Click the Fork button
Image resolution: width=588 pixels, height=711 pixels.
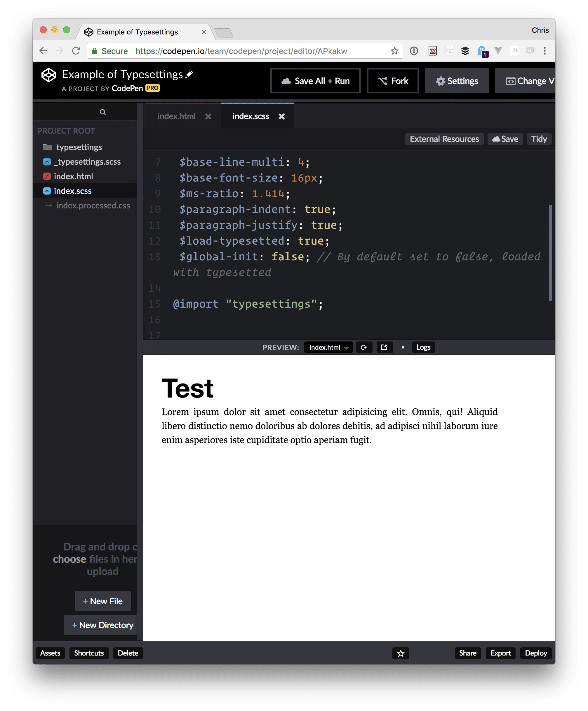393,81
